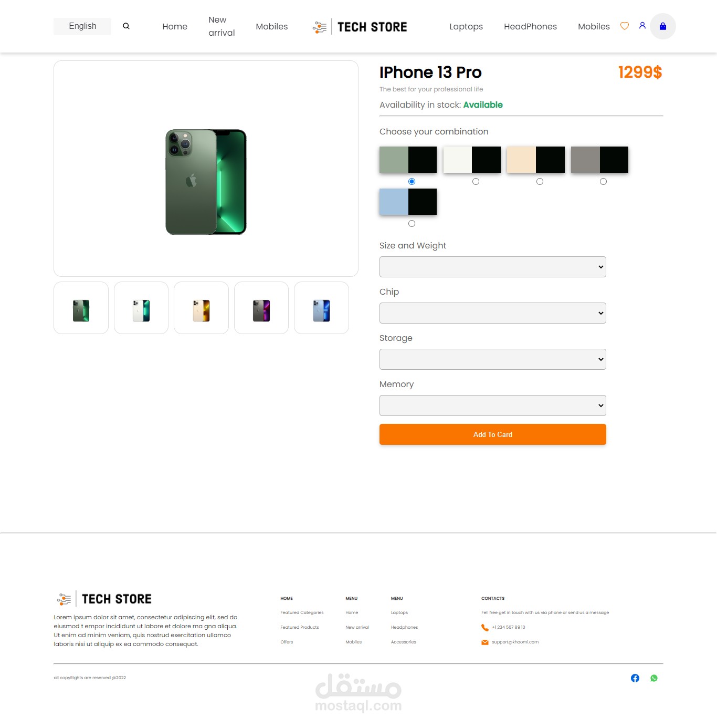This screenshot has height=728, width=717.
Task: Click the Add To Card button
Action: point(493,434)
